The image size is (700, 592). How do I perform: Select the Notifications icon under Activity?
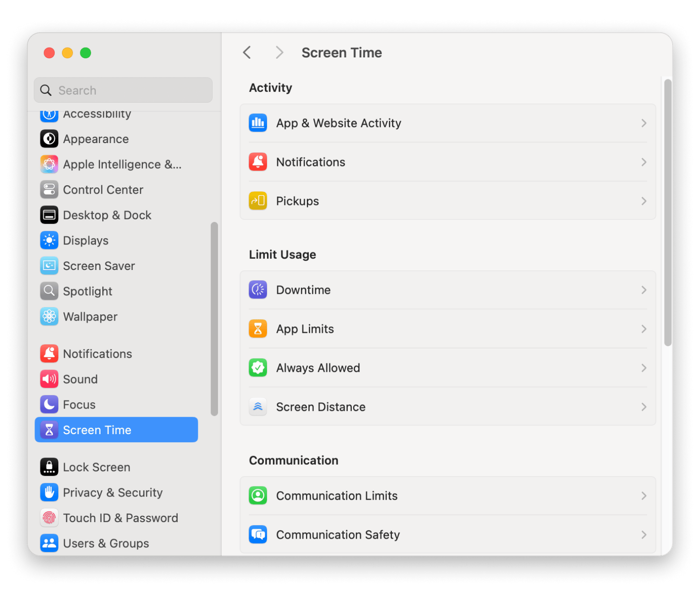click(258, 162)
